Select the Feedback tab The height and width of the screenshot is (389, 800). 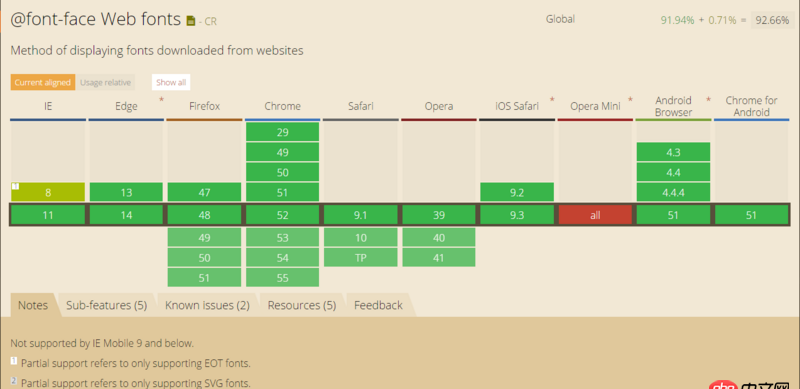coord(378,305)
